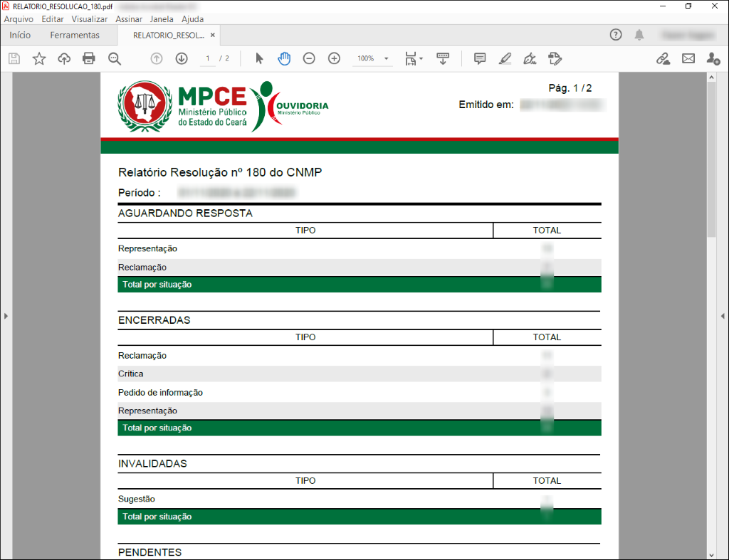The image size is (729, 560).
Task: Click 'Total por situação' under Invalidadas
Action: (x=157, y=517)
